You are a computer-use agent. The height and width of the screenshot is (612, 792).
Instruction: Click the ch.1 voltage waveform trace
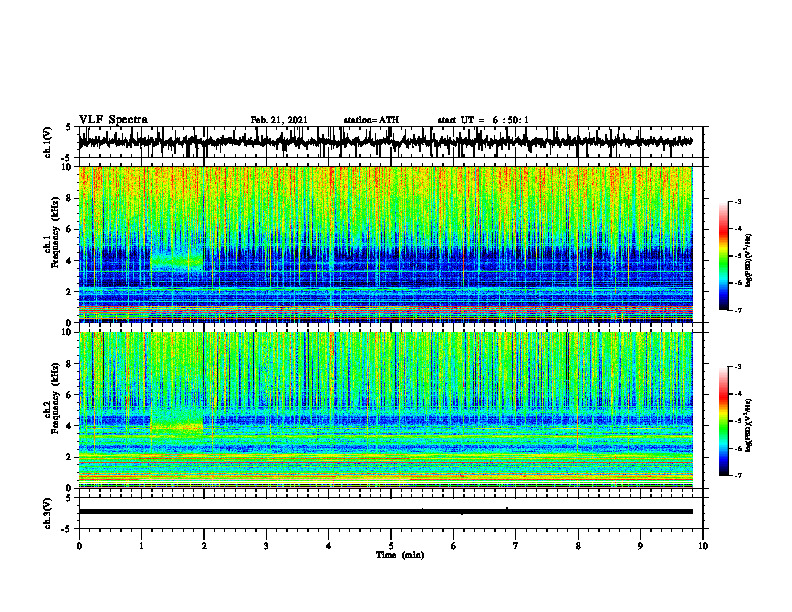[385, 142]
